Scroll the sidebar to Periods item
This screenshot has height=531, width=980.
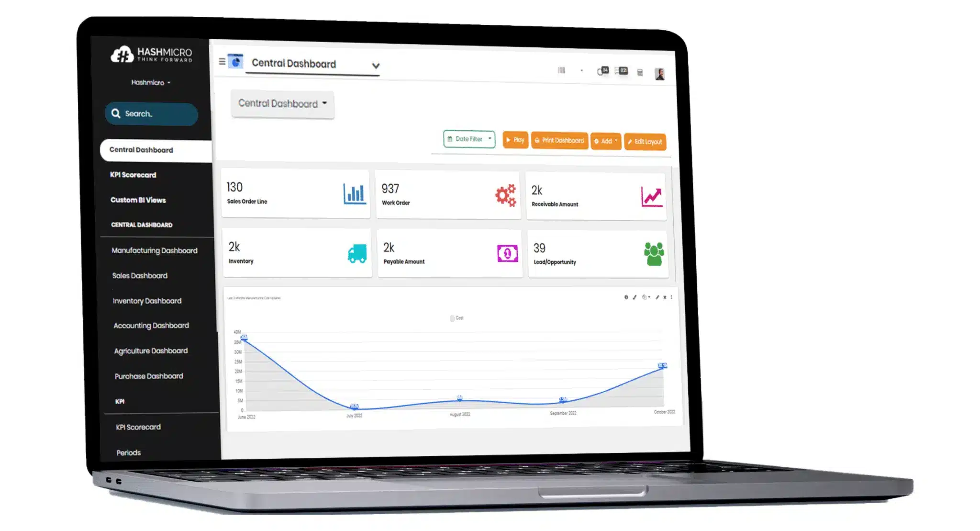tap(129, 452)
